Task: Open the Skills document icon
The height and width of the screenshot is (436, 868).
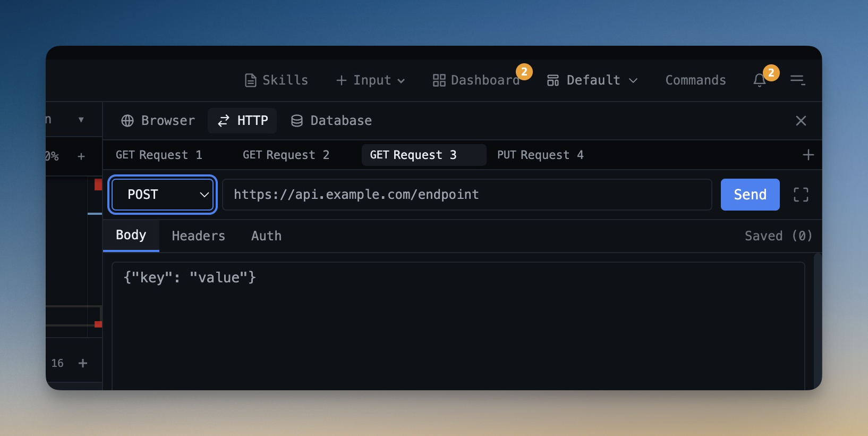Action: click(x=250, y=80)
